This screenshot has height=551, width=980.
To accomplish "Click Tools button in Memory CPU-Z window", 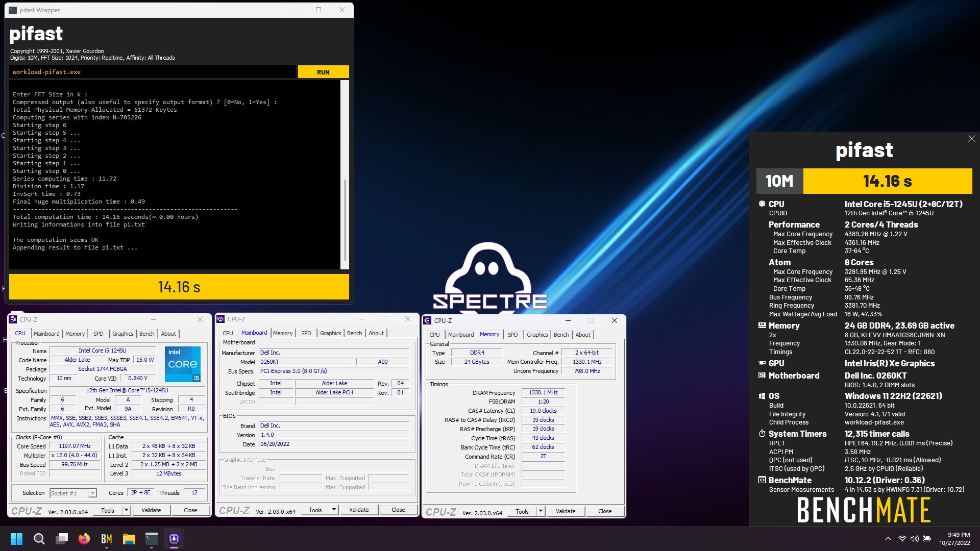I will (x=522, y=511).
